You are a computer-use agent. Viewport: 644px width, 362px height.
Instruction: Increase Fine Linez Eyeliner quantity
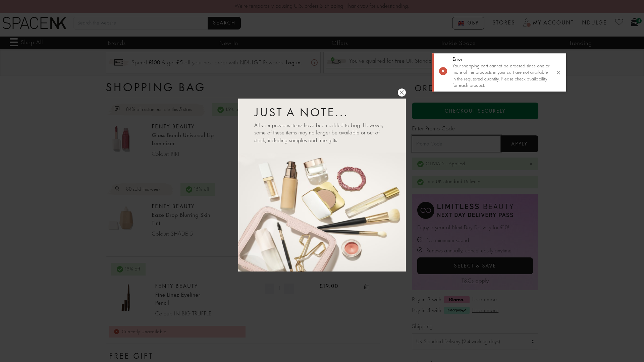[x=289, y=288]
